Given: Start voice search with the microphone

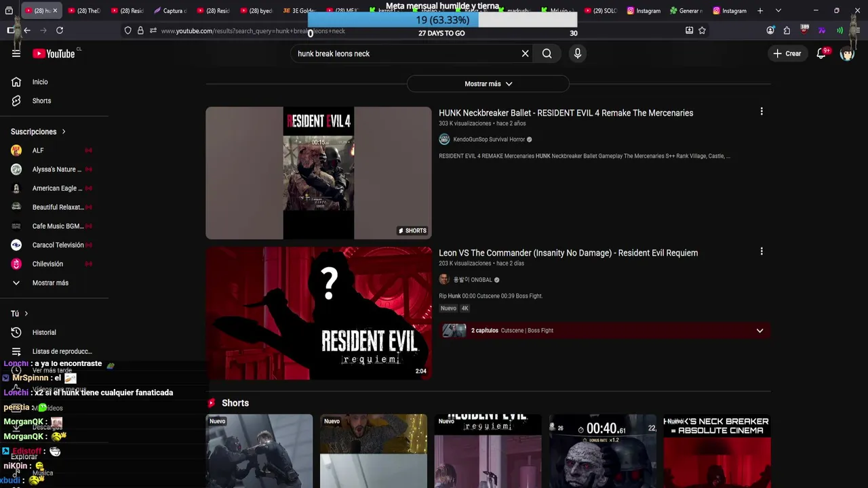Looking at the screenshot, I should (x=578, y=54).
